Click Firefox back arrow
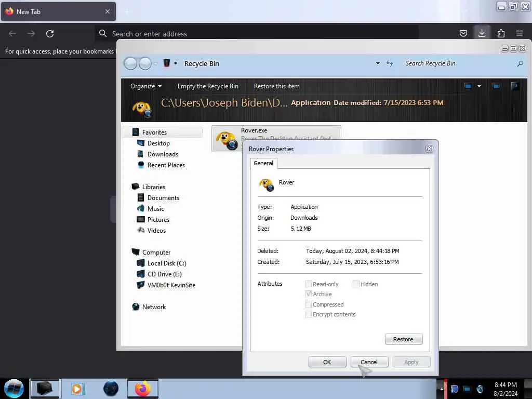532x399 pixels. tap(12, 34)
